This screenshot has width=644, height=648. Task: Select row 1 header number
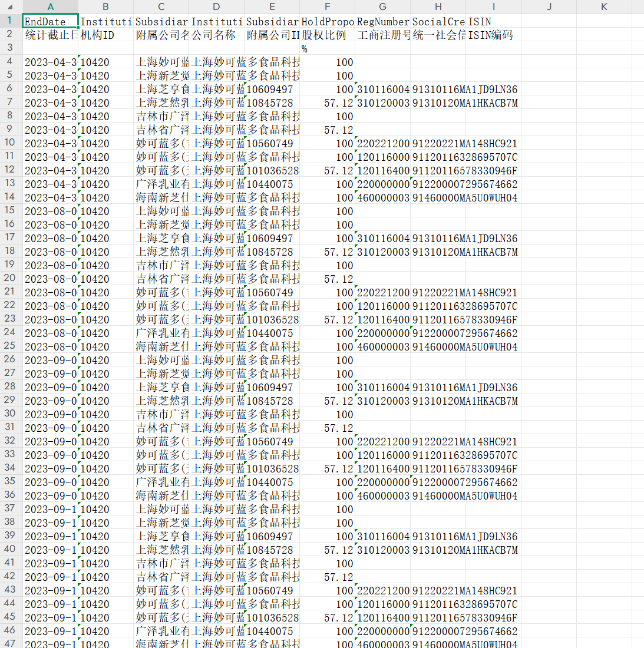(10, 21)
